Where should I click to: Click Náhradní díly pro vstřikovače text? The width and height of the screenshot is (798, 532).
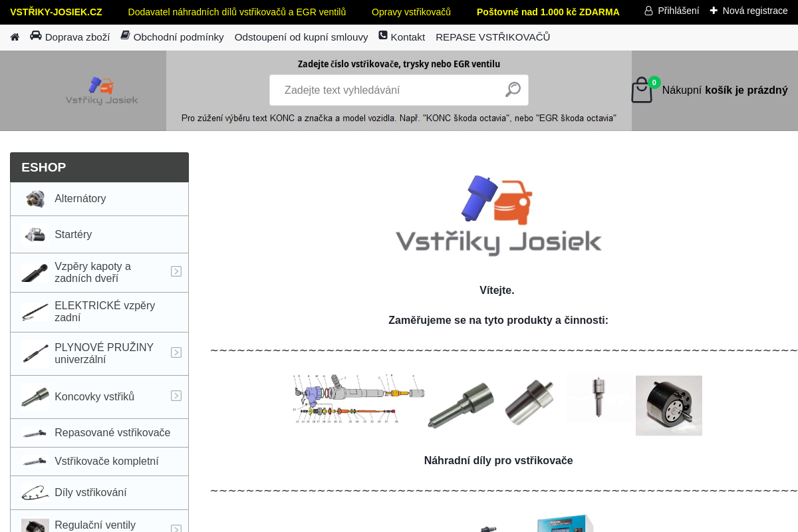coord(499,460)
